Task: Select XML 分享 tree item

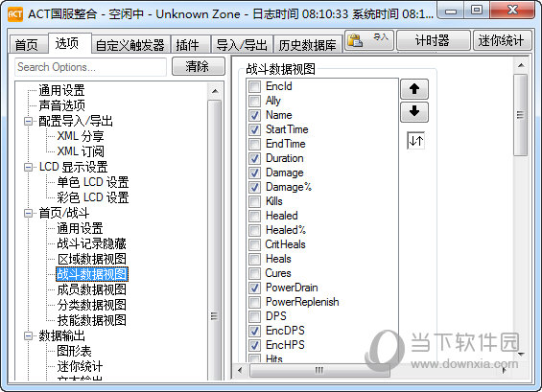Action: pos(81,136)
